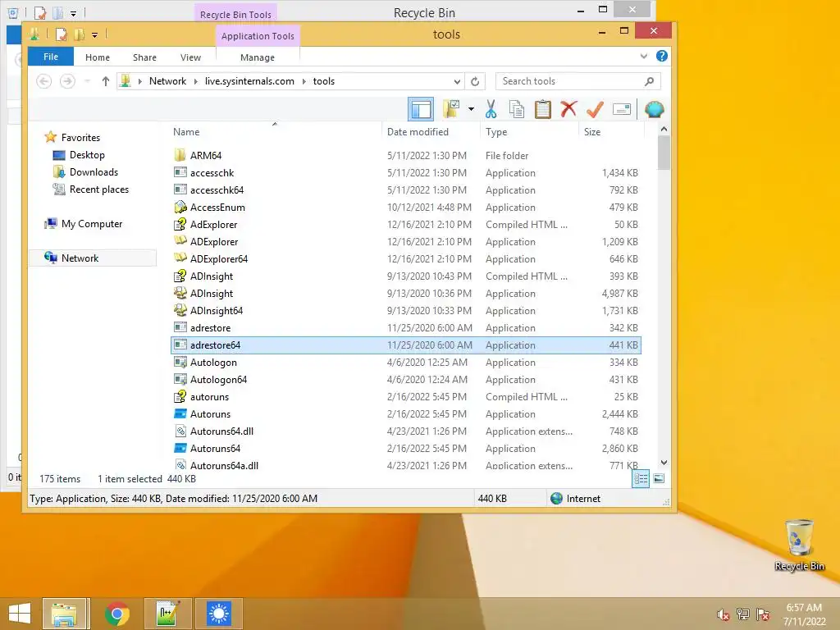Click the folder options icon in toolbar
Viewport: 840px width, 630px height.
pos(451,109)
